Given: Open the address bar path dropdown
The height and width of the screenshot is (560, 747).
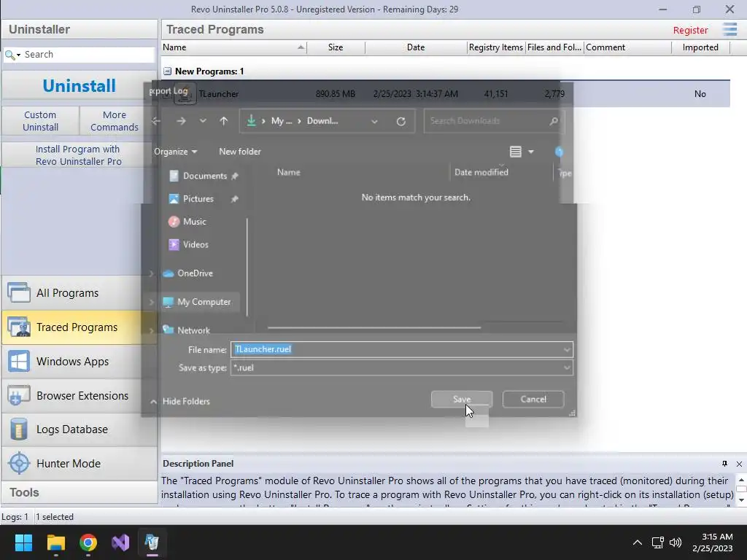Looking at the screenshot, I should click(x=374, y=121).
